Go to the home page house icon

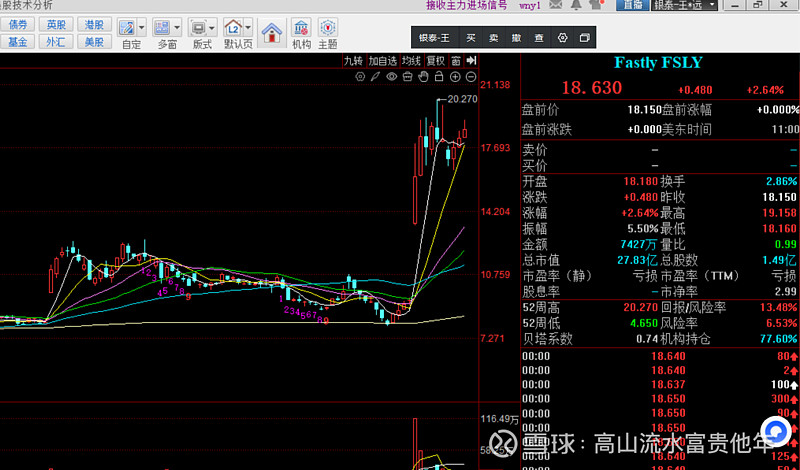coord(272,33)
